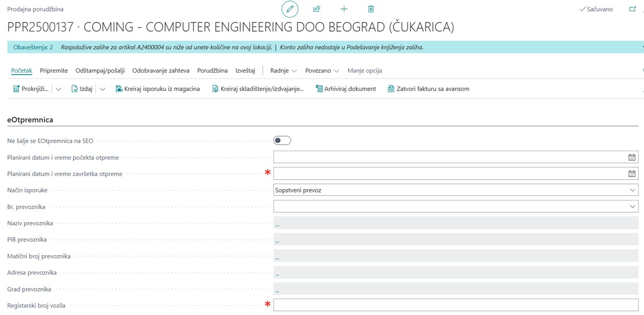Click the trash delete icon
This screenshot has height=315, width=644.
pyautogui.click(x=371, y=9)
